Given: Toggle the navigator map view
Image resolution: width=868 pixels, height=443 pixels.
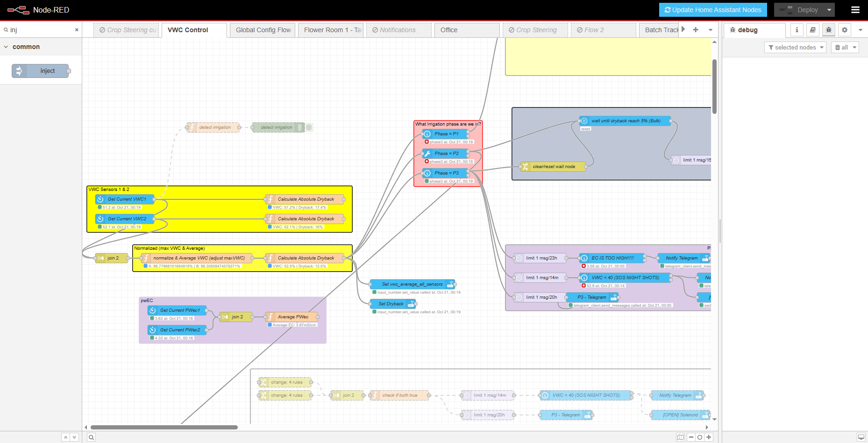Looking at the screenshot, I should tap(681, 437).
